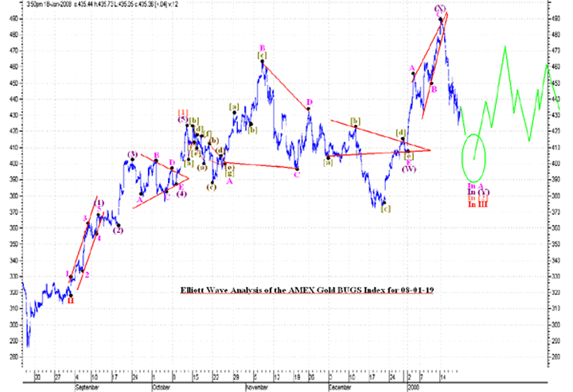The height and width of the screenshot is (392, 573).
Task: Click the green circle highlighting the projected low
Action: [475, 156]
